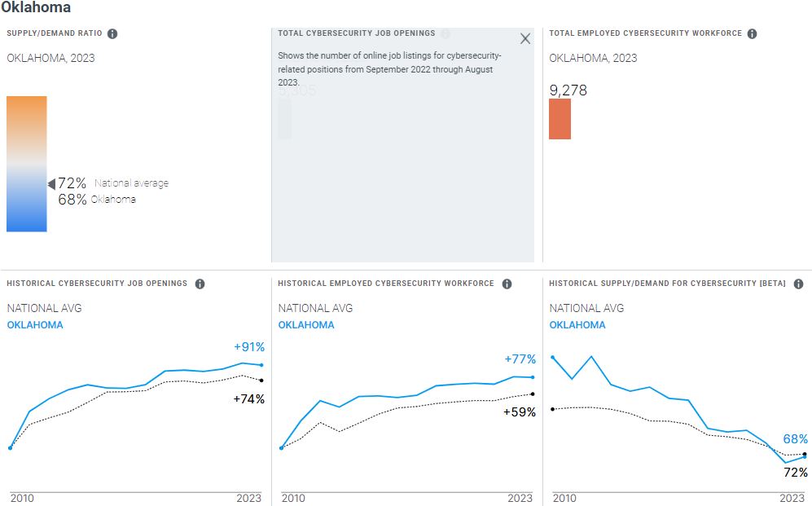Click Oklahoma legend in employed workforce chart

click(x=306, y=325)
